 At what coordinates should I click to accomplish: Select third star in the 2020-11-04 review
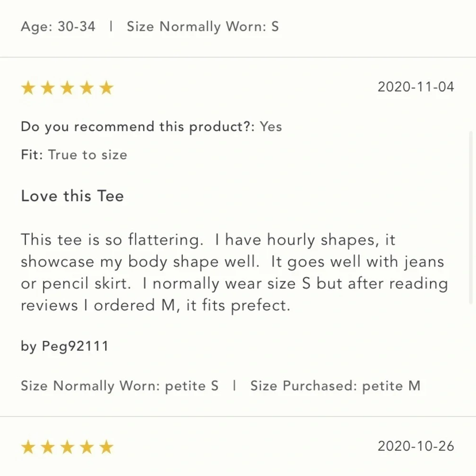tap(68, 88)
